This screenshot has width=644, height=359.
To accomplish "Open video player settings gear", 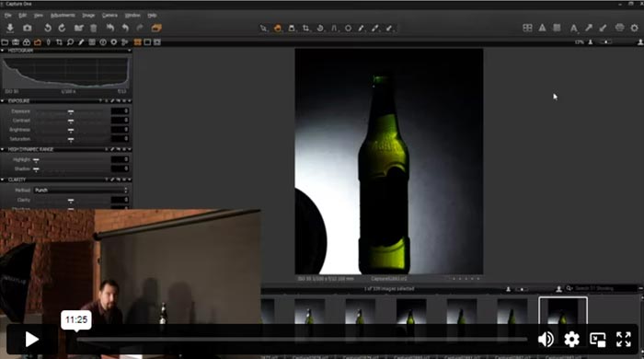I will click(571, 340).
